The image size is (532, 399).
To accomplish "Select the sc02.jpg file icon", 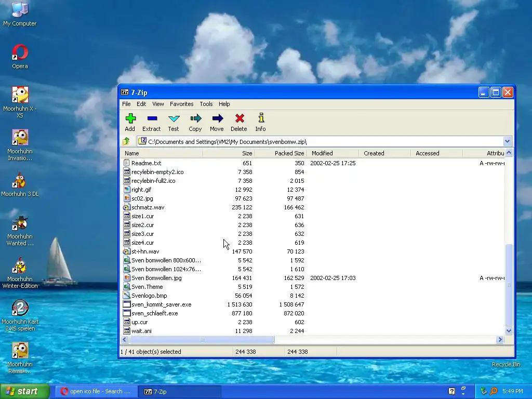I will point(127,198).
